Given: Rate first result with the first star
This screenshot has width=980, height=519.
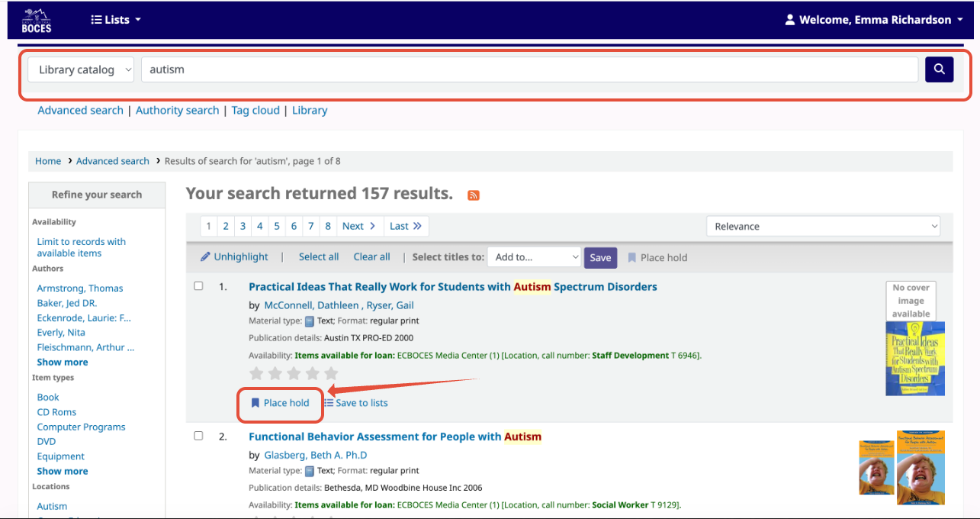Looking at the screenshot, I should 256,373.
